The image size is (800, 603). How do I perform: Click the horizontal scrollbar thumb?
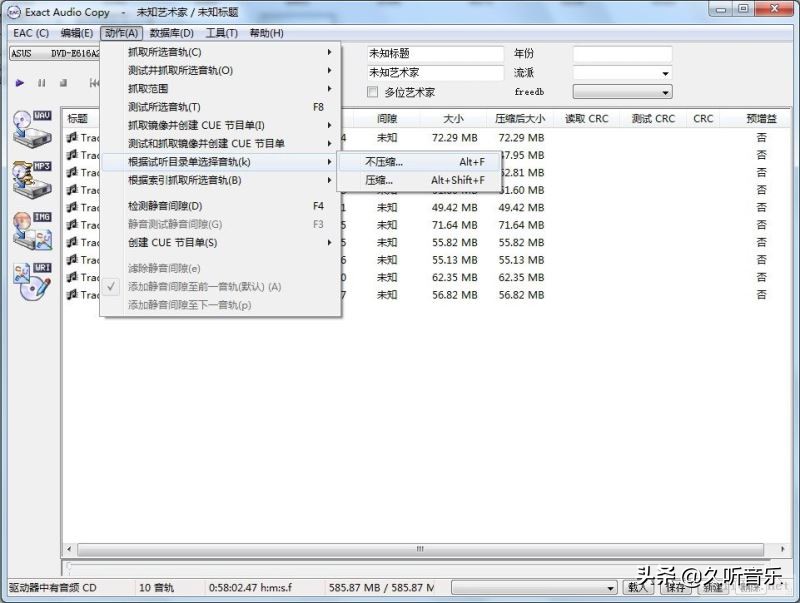(420, 549)
